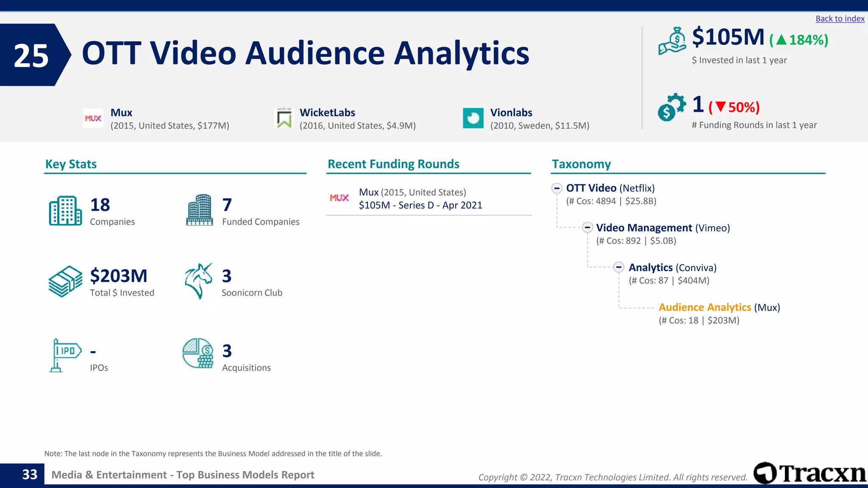Click the '$203M' total invested value
Image resolution: width=868 pixels, height=488 pixels.
[119, 276]
